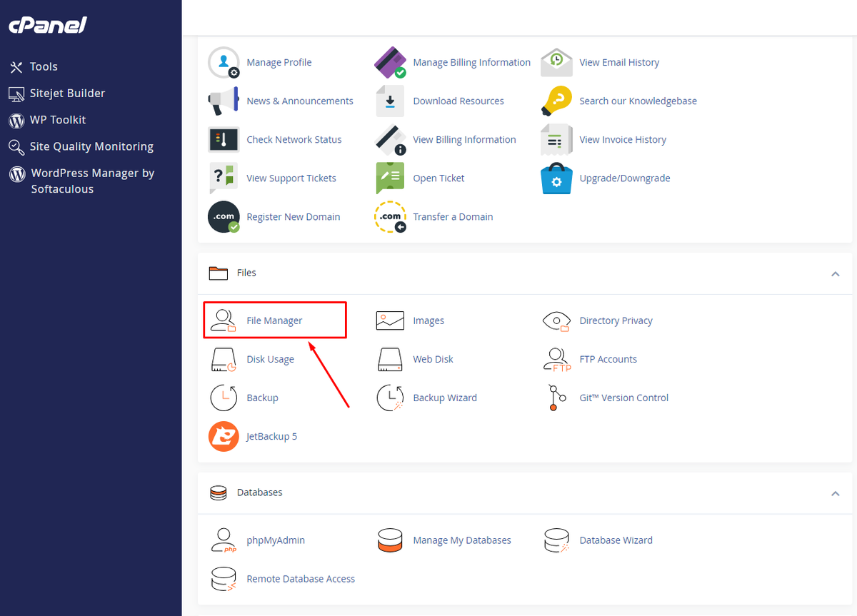Screen dimensions: 857x616
Task: Select the Git Version Control icon
Action: point(557,398)
